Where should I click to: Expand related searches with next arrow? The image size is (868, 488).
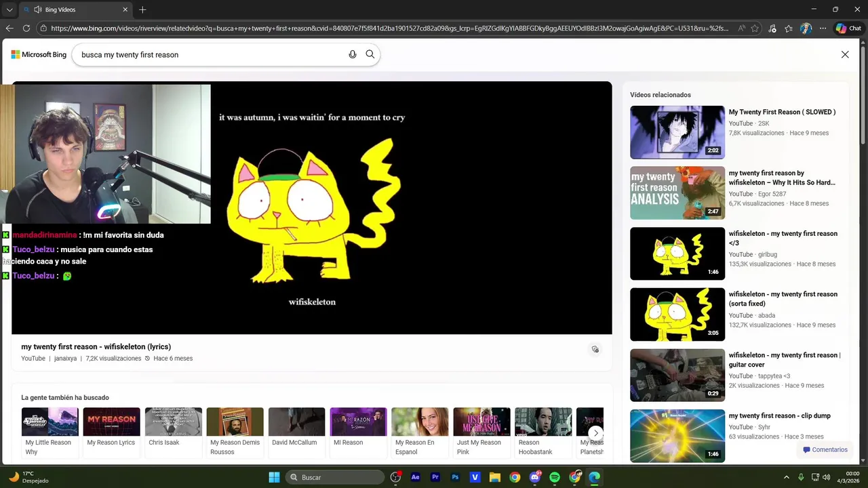pos(595,432)
